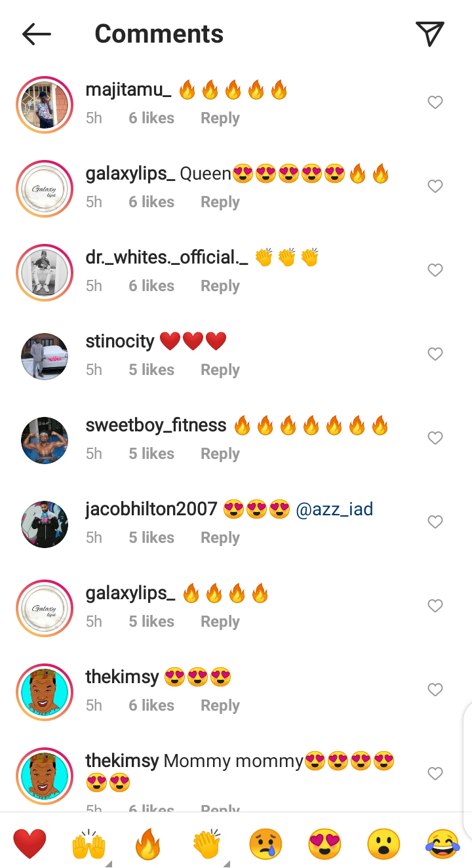Like sweetboy_fitness's fire comment
This screenshot has height=868, width=472.
tap(435, 438)
